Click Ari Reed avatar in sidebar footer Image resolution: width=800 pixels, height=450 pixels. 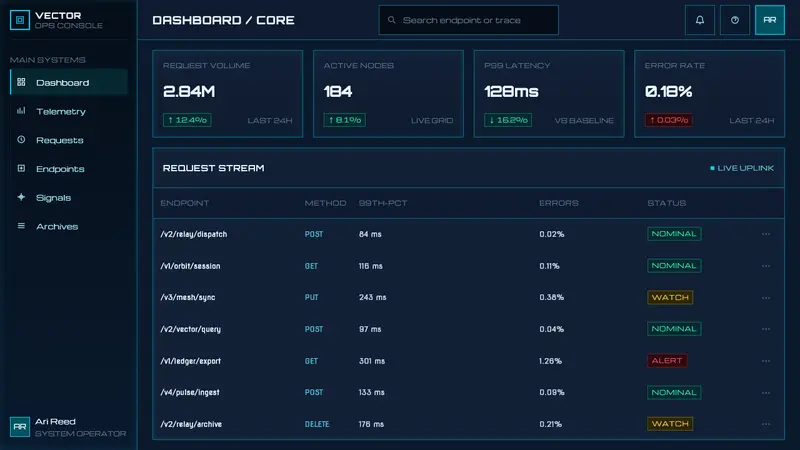point(20,427)
